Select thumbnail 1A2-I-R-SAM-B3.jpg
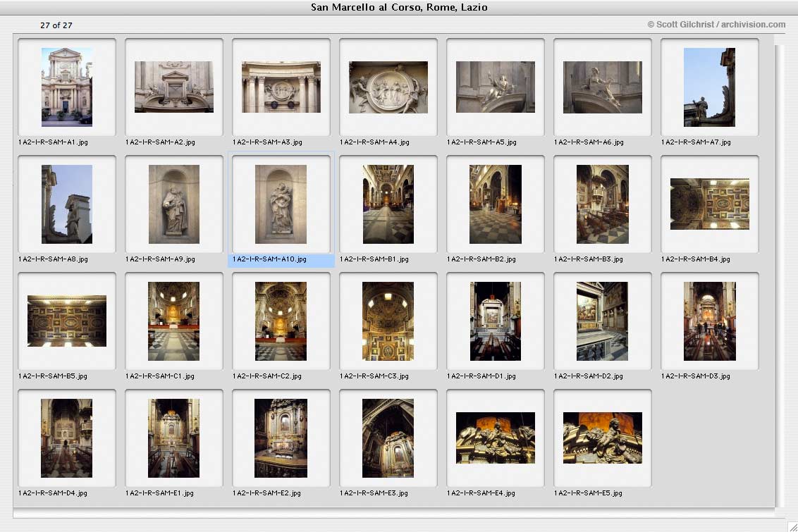Image resolution: width=798 pixels, height=532 pixels. (603, 204)
